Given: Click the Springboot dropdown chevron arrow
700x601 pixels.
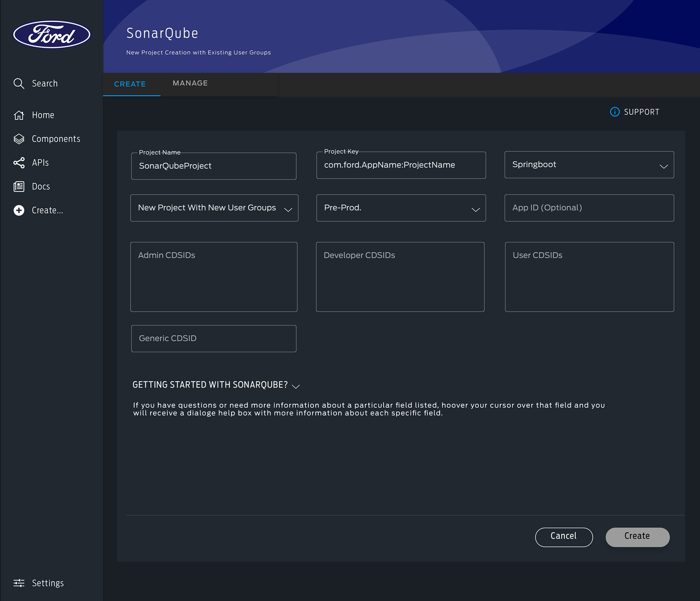Looking at the screenshot, I should 664,166.
